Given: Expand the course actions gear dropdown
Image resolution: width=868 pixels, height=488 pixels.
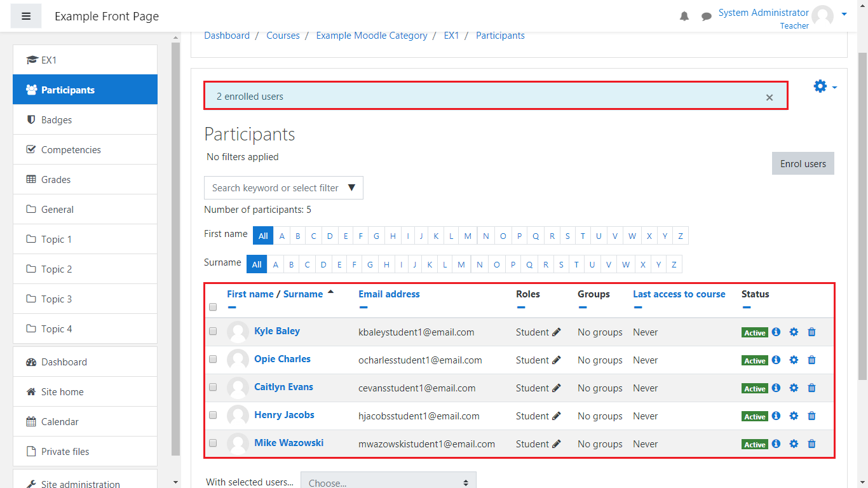Looking at the screenshot, I should point(825,86).
